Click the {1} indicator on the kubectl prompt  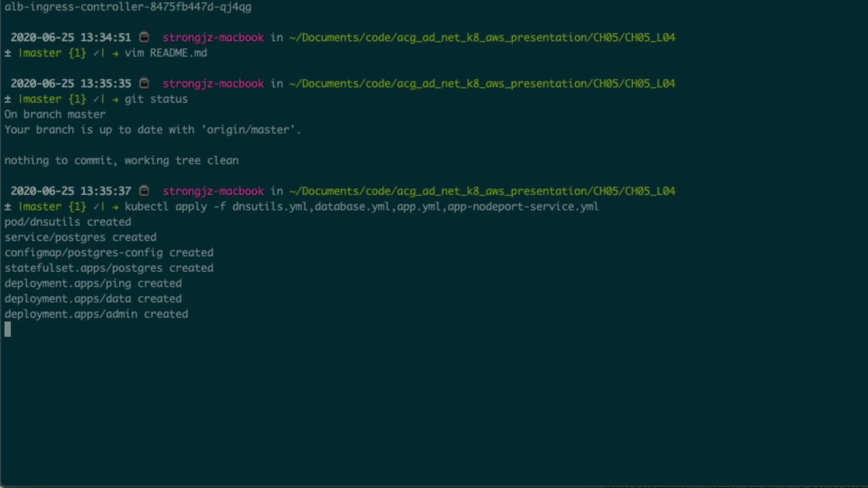point(77,207)
